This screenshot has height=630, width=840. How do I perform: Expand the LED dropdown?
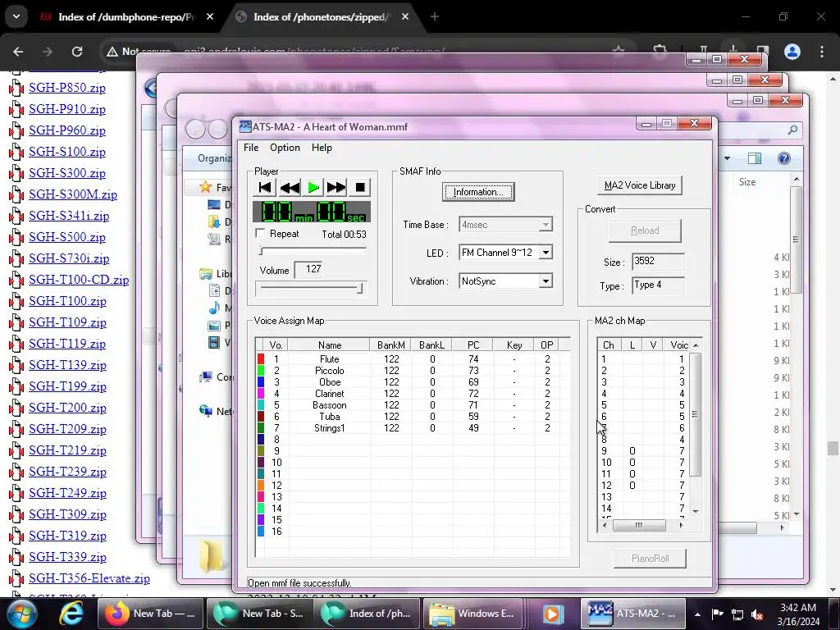tap(546, 253)
